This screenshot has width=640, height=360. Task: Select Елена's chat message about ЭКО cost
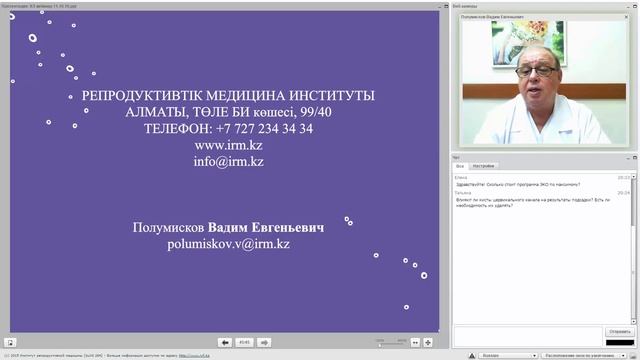point(518,184)
